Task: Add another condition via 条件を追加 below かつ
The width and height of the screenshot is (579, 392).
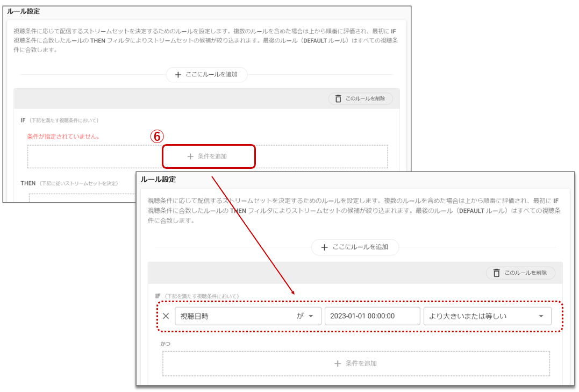Action: [361, 364]
